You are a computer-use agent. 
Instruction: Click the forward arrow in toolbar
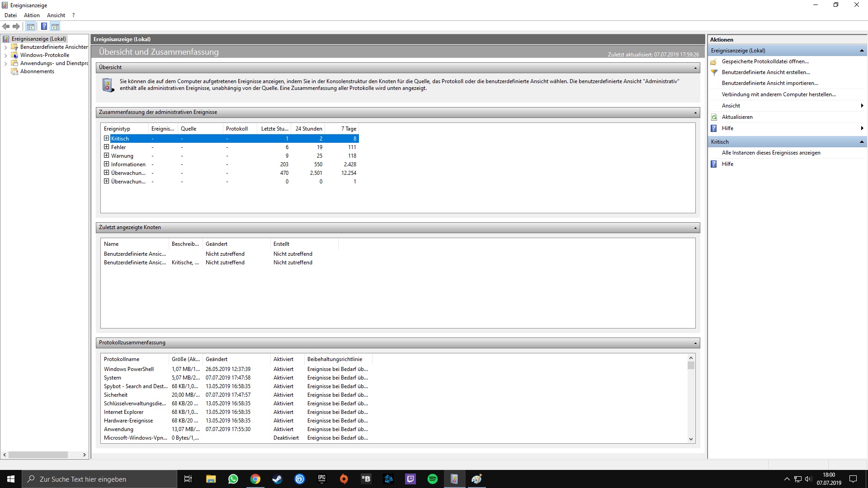16,26
